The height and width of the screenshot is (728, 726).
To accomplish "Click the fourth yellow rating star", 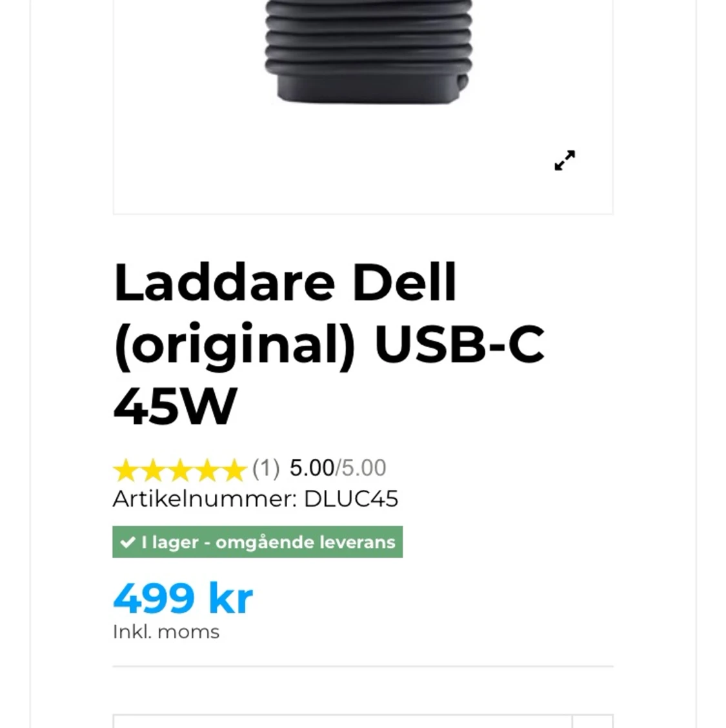I will click(x=207, y=469).
